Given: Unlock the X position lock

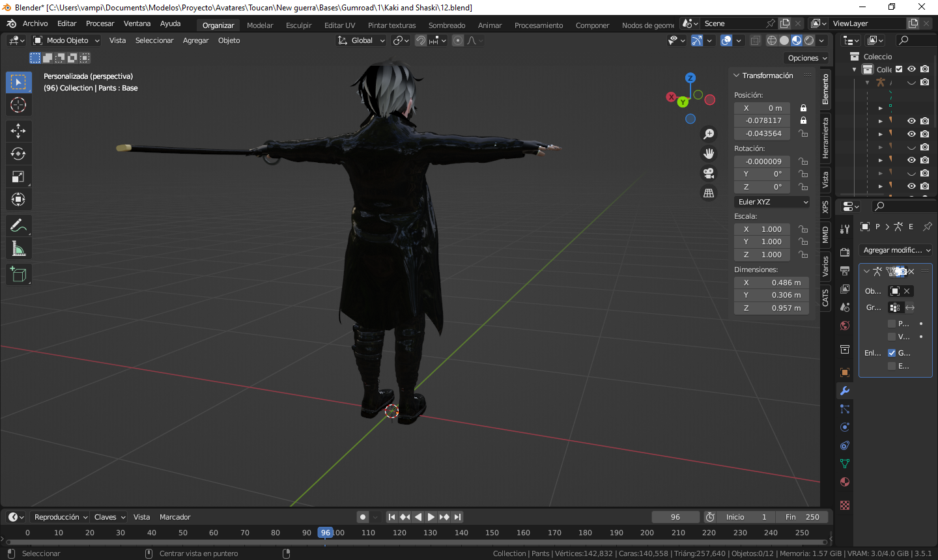Looking at the screenshot, I should coord(803,108).
